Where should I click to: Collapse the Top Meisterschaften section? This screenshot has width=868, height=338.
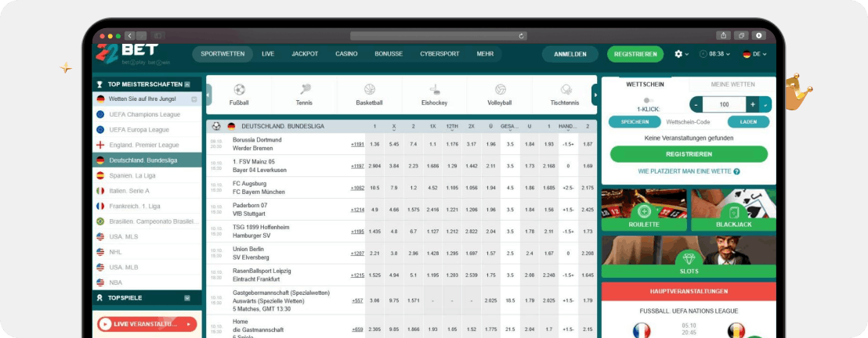(x=187, y=84)
